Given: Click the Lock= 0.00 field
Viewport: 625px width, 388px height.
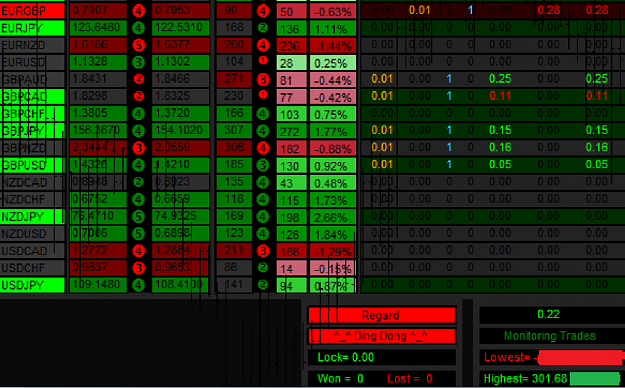Looking at the screenshot, I should (382, 357).
